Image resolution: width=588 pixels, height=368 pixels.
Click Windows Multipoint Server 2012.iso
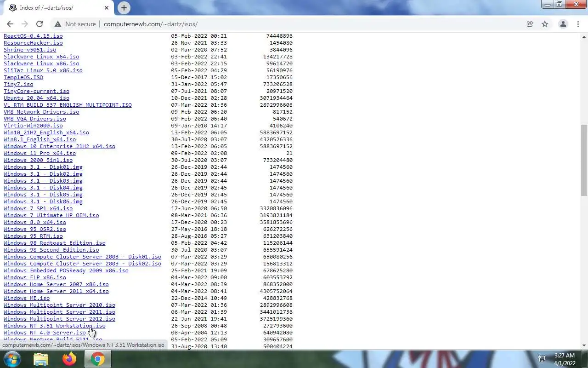tap(59, 319)
